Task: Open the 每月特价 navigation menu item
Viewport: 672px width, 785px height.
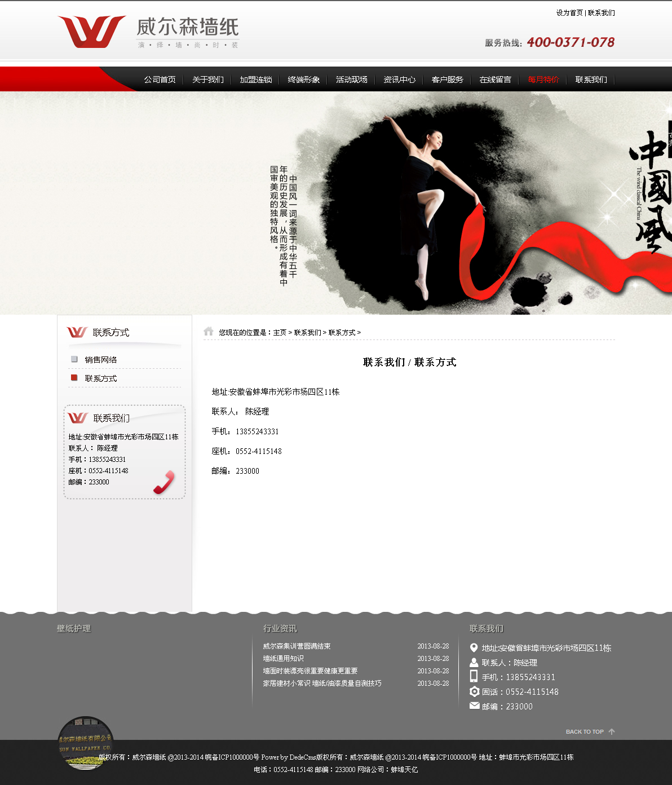Action: tap(543, 80)
